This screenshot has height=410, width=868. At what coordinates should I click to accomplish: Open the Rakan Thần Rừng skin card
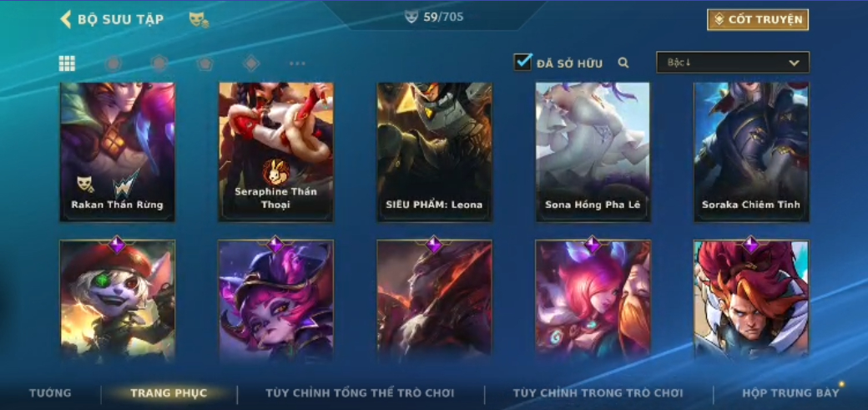point(118,152)
